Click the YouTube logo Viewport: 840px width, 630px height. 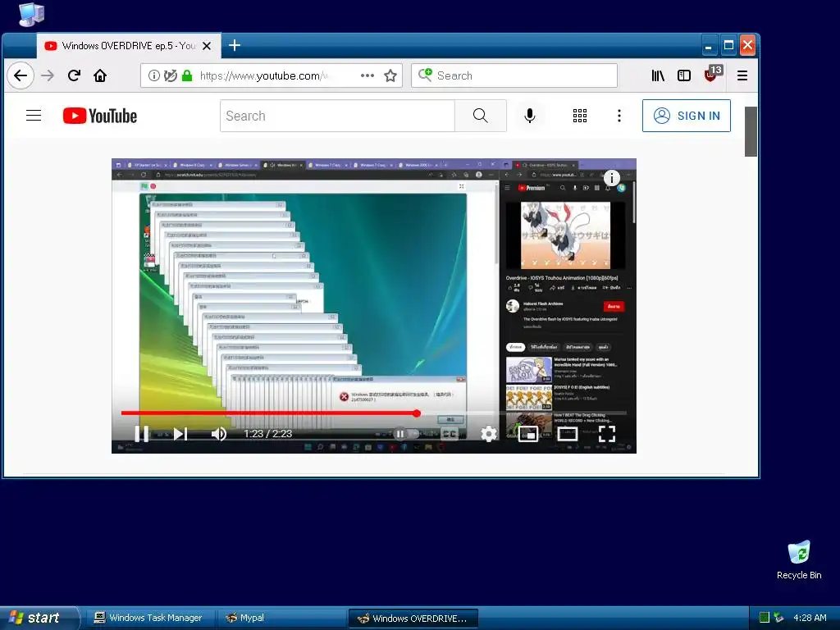pyautogui.click(x=99, y=116)
